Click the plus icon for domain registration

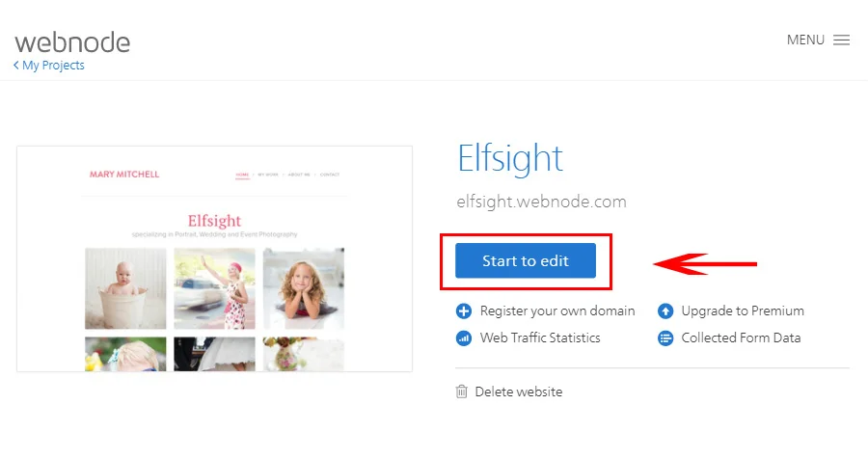[464, 311]
